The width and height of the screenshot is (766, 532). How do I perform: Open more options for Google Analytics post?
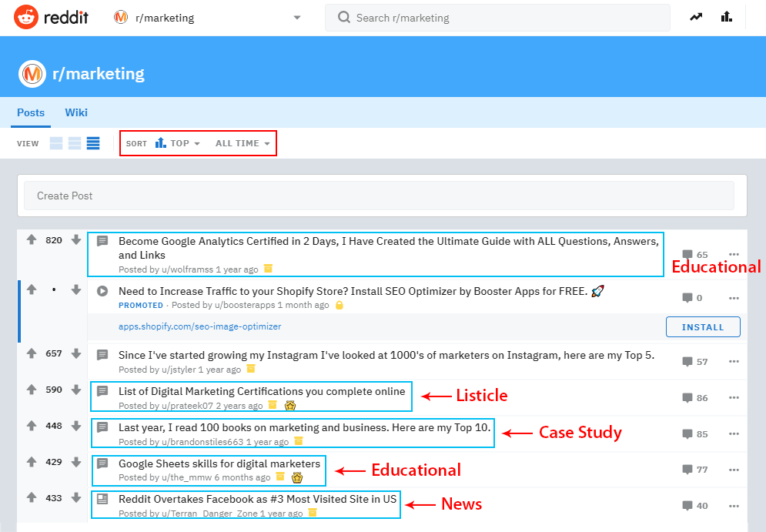[x=734, y=255]
